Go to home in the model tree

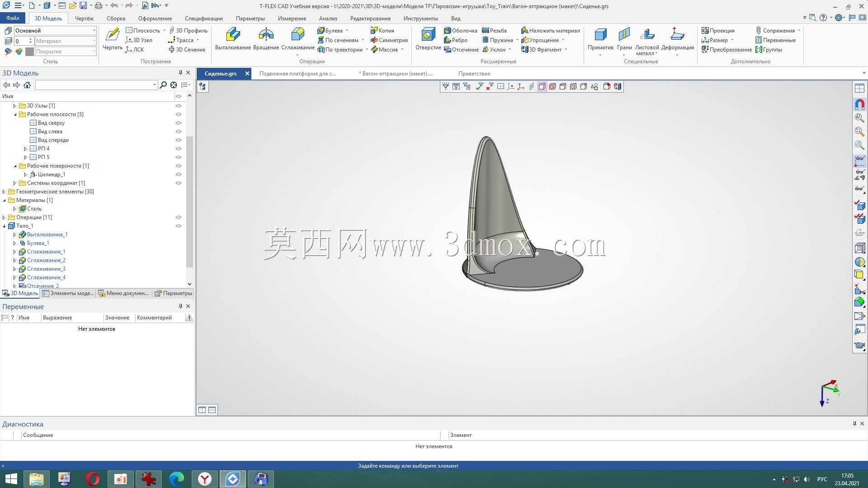[x=27, y=85]
